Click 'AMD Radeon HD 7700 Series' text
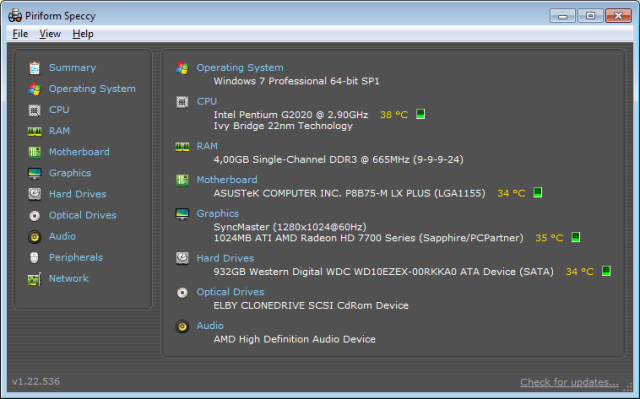The width and height of the screenshot is (640, 399). pyautogui.click(x=345, y=238)
